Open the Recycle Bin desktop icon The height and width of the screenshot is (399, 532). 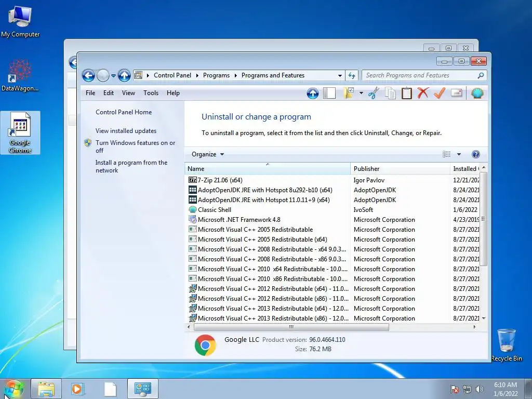click(x=507, y=345)
